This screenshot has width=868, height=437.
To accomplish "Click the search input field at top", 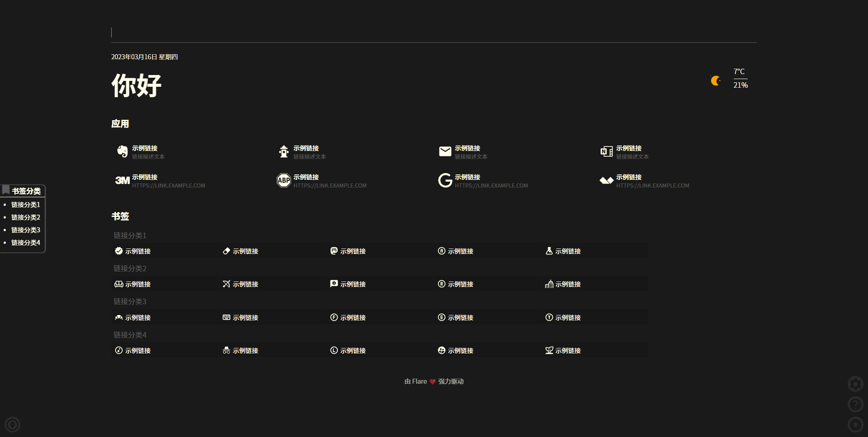I will pyautogui.click(x=434, y=33).
